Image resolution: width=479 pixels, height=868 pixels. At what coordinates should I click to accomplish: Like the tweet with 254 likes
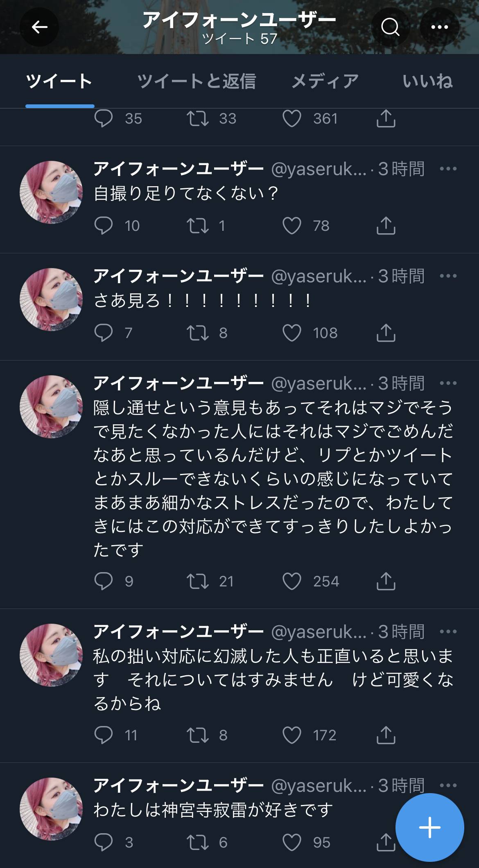(x=292, y=582)
